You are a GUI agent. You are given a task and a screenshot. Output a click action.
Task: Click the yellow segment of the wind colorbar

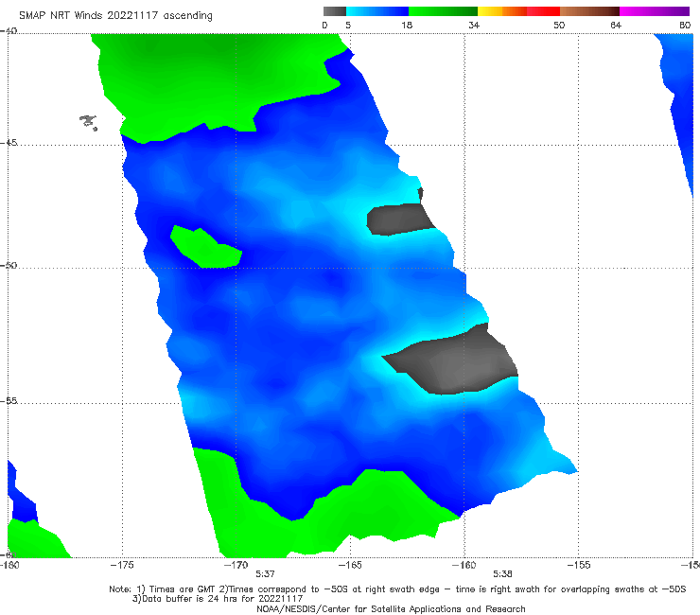pyautogui.click(x=490, y=11)
